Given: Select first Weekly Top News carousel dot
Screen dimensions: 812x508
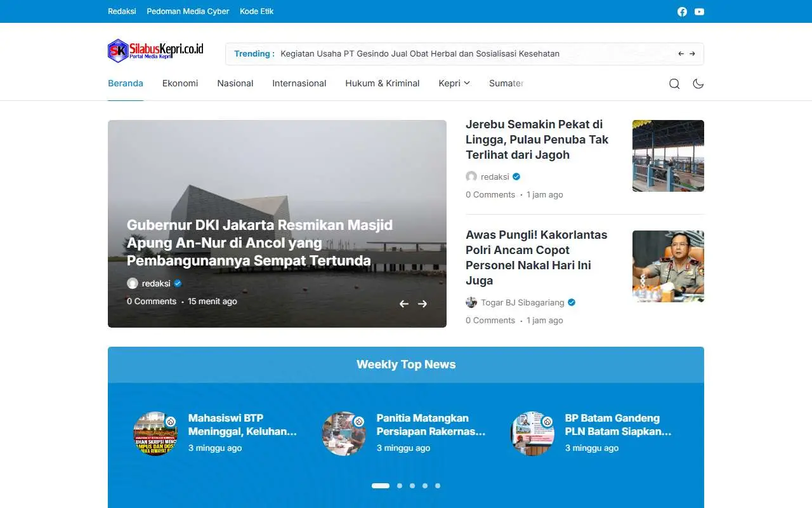Looking at the screenshot, I should (381, 486).
